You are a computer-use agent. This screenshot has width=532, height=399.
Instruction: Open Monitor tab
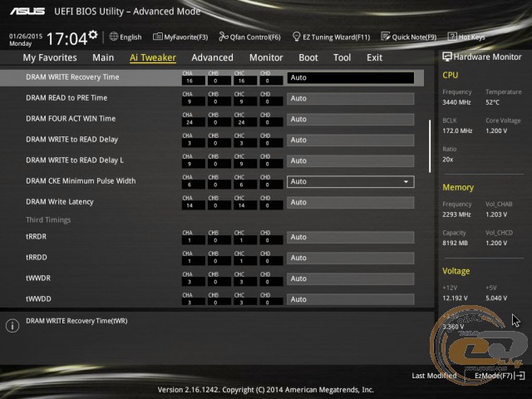click(266, 57)
